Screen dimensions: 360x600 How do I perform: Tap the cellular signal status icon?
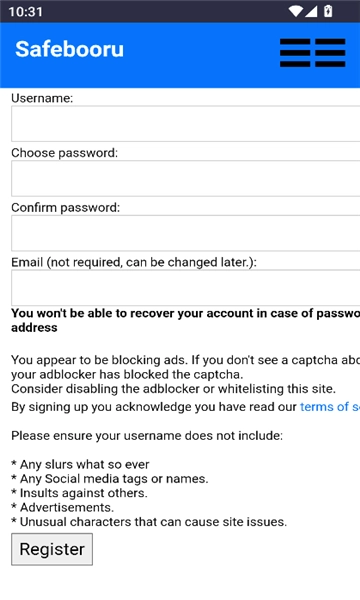point(311,11)
